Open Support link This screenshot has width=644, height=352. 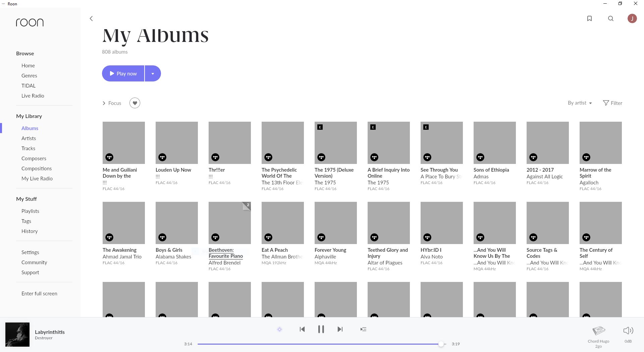pos(30,272)
